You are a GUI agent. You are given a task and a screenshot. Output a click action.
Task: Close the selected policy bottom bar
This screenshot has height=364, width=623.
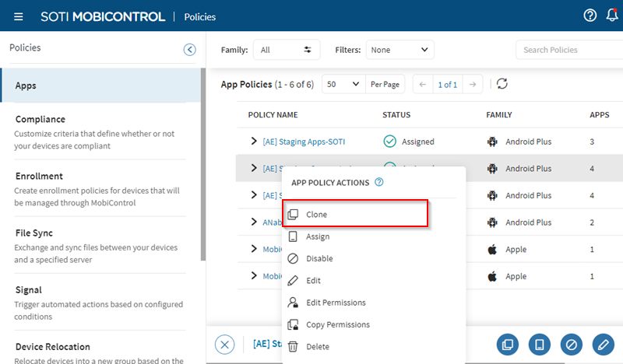tap(224, 345)
